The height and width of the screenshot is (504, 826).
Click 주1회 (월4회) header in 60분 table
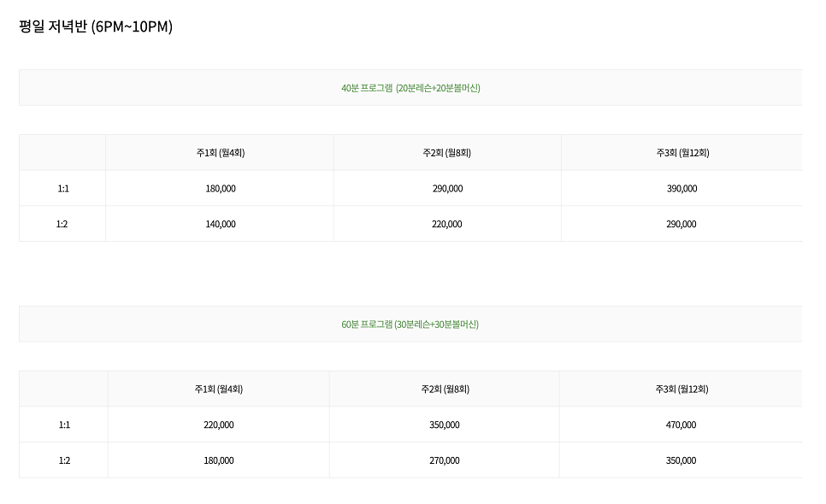tap(218, 390)
